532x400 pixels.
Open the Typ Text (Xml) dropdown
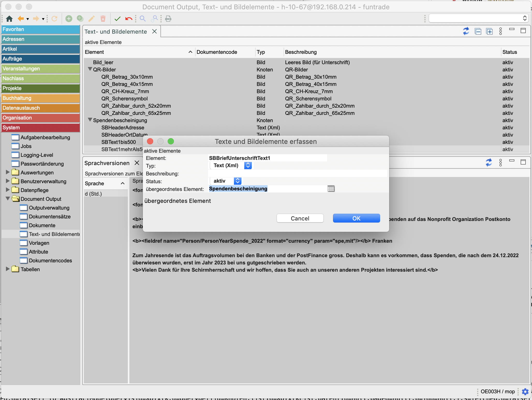248,165
